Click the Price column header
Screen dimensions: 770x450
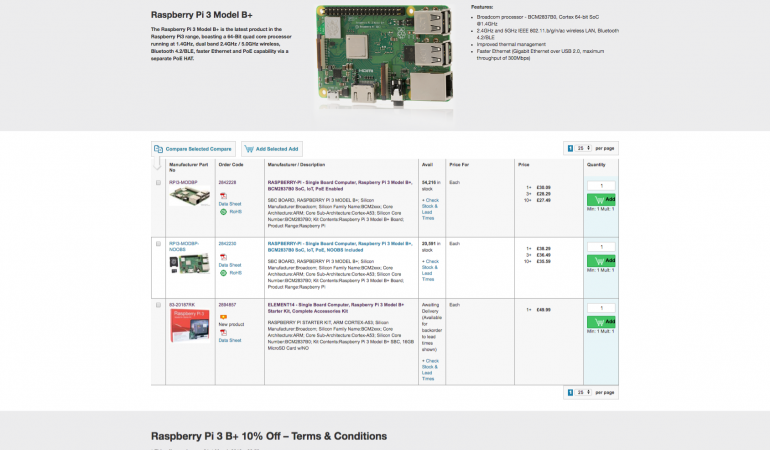523,165
